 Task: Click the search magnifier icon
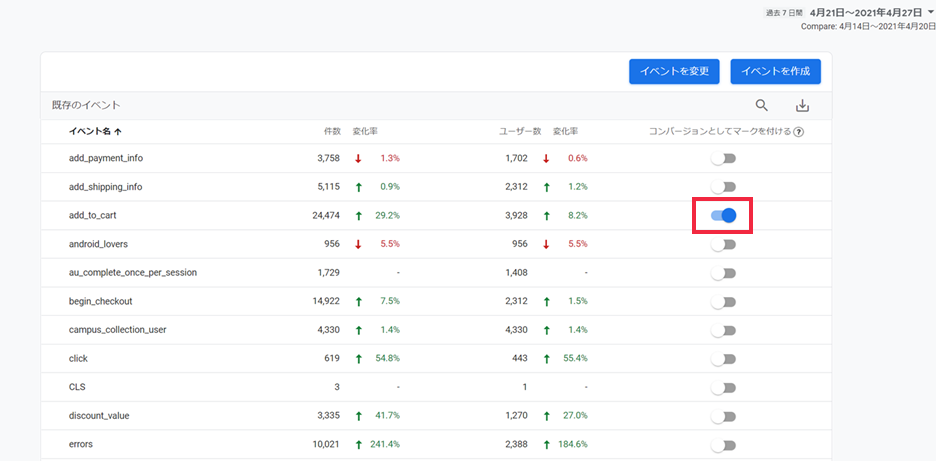762,106
